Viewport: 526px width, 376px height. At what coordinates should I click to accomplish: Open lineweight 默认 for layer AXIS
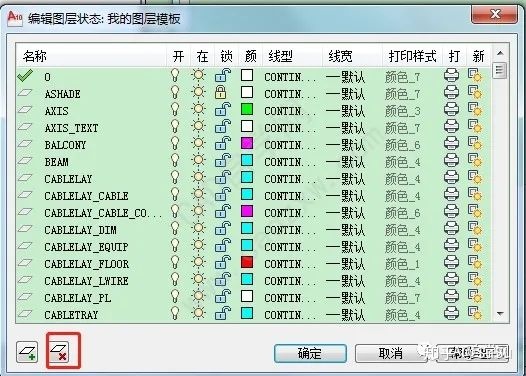pyautogui.click(x=345, y=111)
